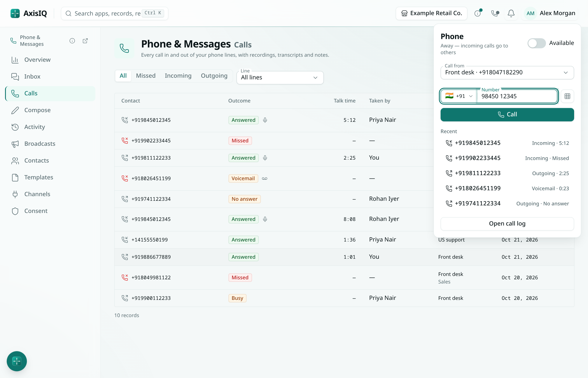Switch to Missed tab
Screen dimensions: 588x378
click(146, 76)
